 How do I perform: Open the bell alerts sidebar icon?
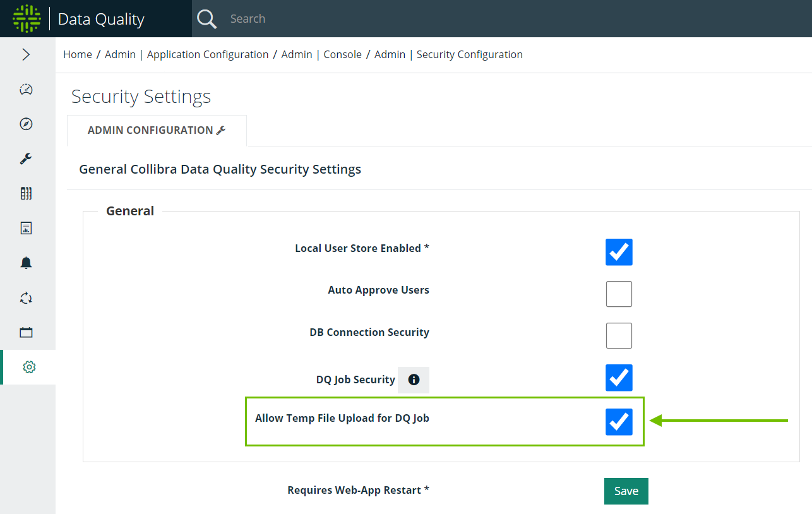26,263
